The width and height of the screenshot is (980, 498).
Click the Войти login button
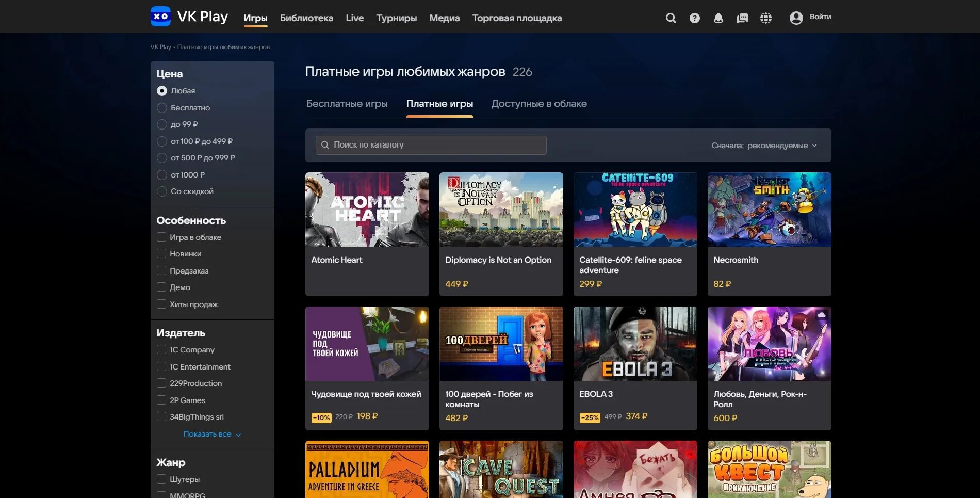tap(820, 17)
